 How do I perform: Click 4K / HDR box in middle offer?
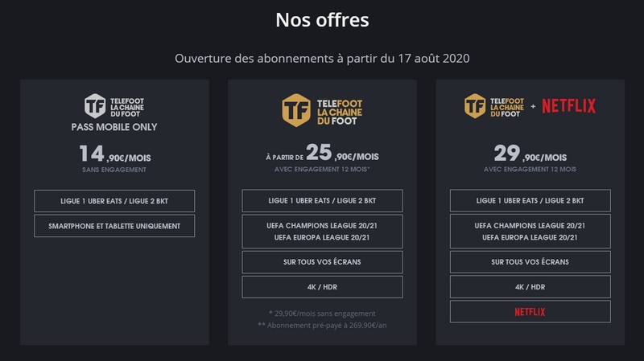[322, 287]
